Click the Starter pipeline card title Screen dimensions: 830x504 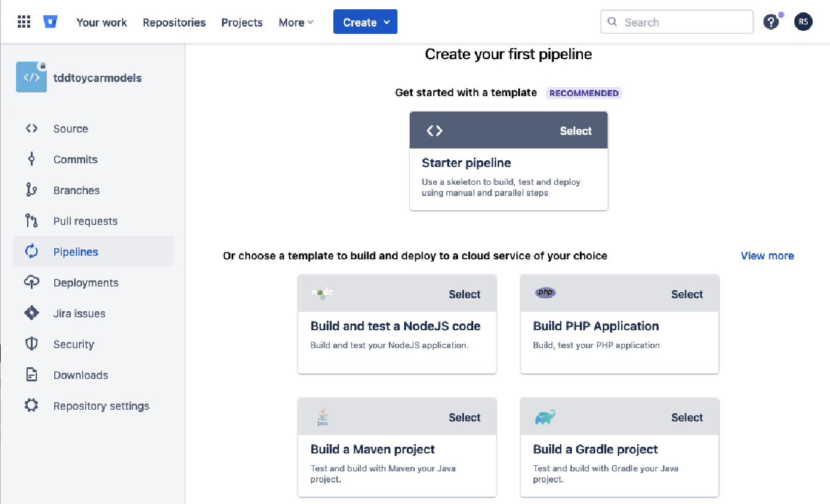click(x=466, y=163)
